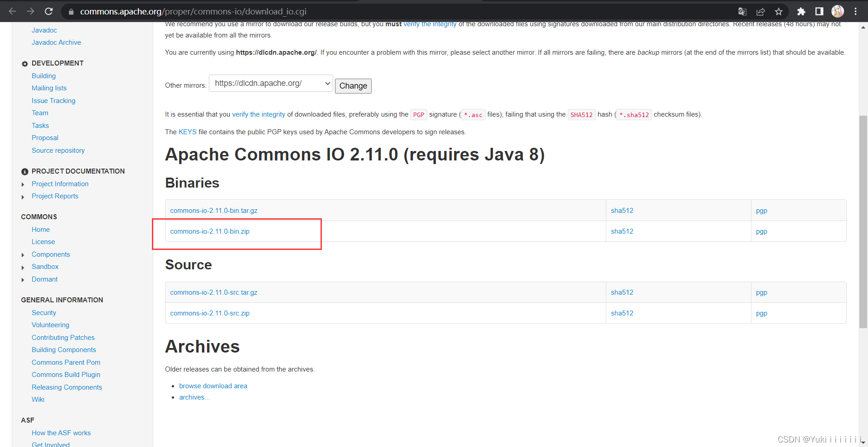Share this page via share icon
Screen dimensions: 868x447
[x=760, y=11]
